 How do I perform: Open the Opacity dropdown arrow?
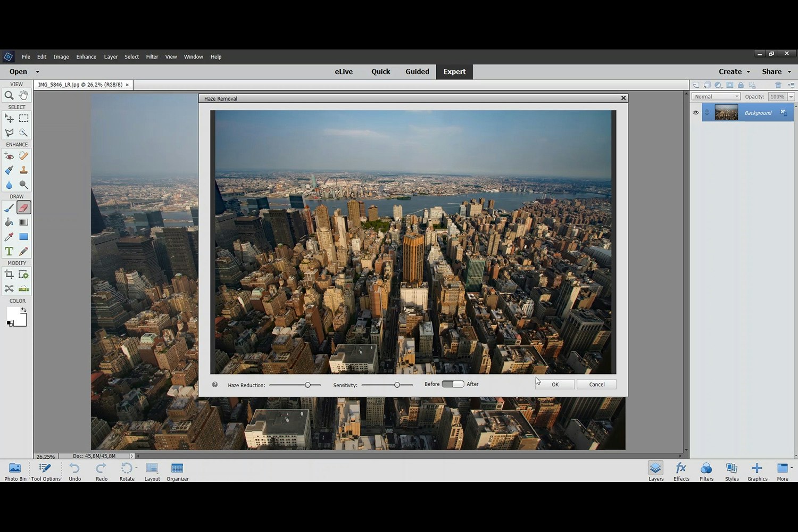point(791,97)
